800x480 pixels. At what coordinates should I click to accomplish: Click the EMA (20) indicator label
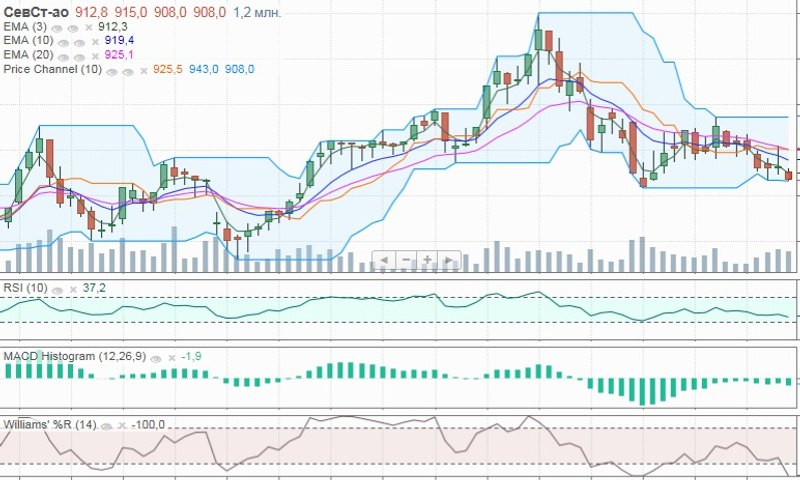pyautogui.click(x=28, y=55)
